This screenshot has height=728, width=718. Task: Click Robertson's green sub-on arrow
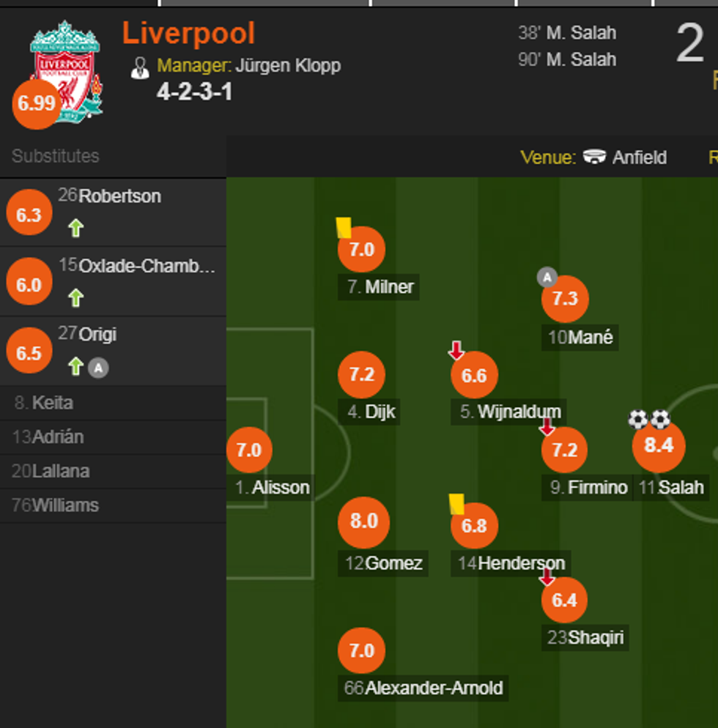tap(75, 229)
